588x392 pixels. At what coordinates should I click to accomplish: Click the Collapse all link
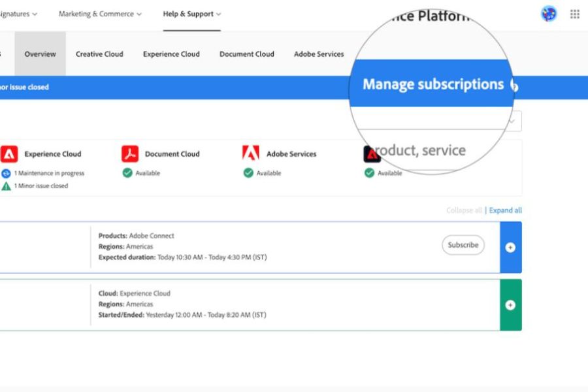(464, 210)
